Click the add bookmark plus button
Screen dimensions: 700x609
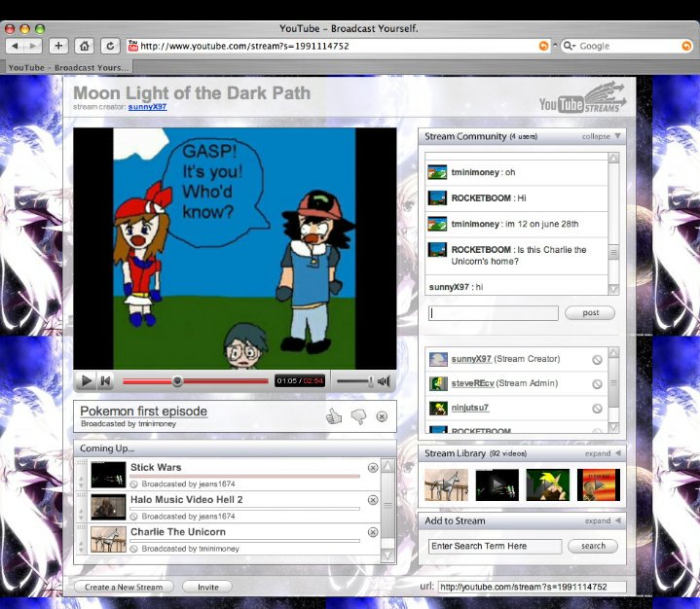coord(58,46)
